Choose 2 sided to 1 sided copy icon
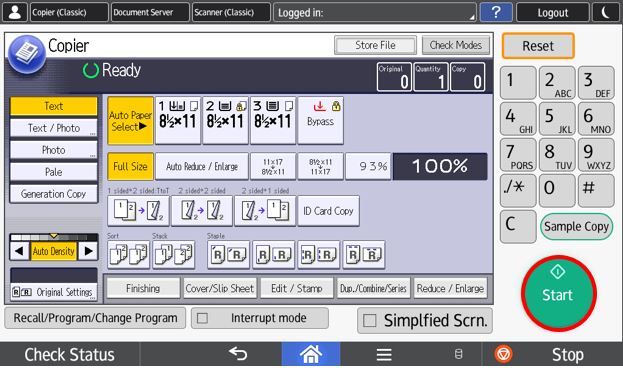Screen dimensions: 623x368 click(x=265, y=211)
